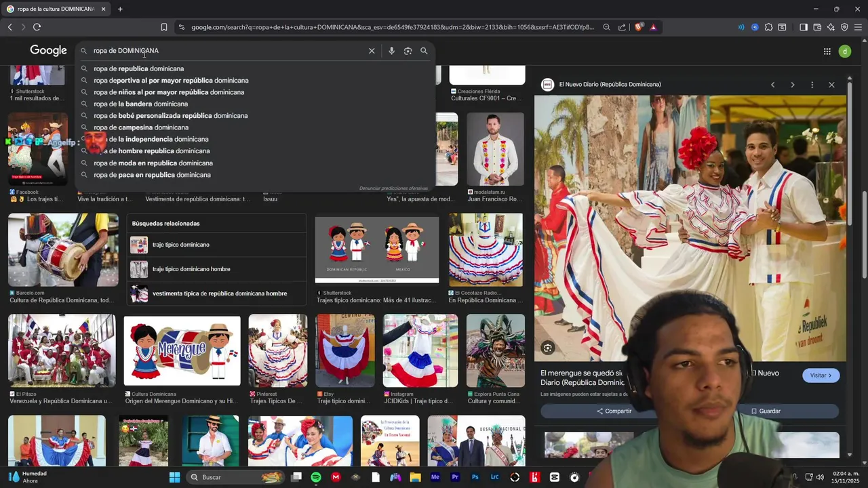The image size is (868, 488).
Task: Open a new browser tab
Action: [x=120, y=9]
